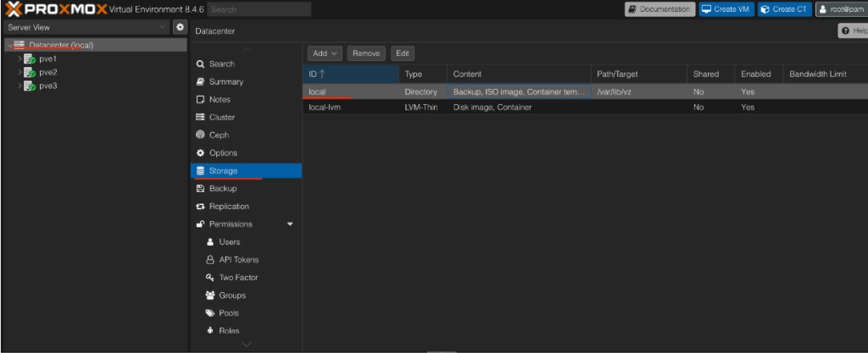Viewport: 868px width, 353px height.
Task: Click the Roles icon
Action: click(x=210, y=331)
